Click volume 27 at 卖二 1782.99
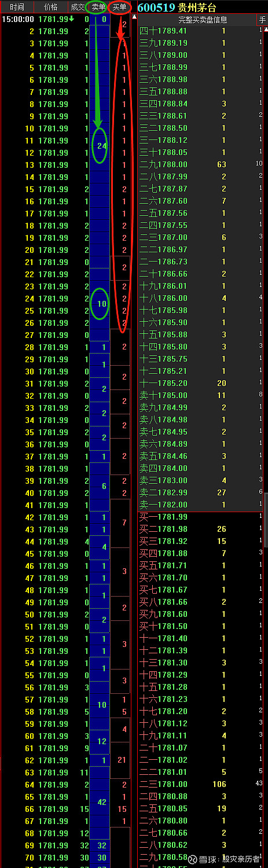The image size is (268, 868). point(221,492)
